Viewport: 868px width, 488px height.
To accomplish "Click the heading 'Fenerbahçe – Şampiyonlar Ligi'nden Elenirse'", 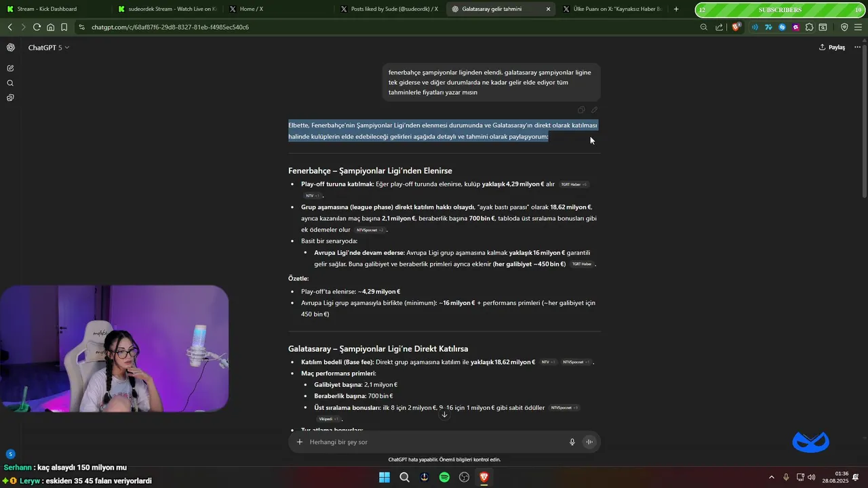I will coord(370,171).
